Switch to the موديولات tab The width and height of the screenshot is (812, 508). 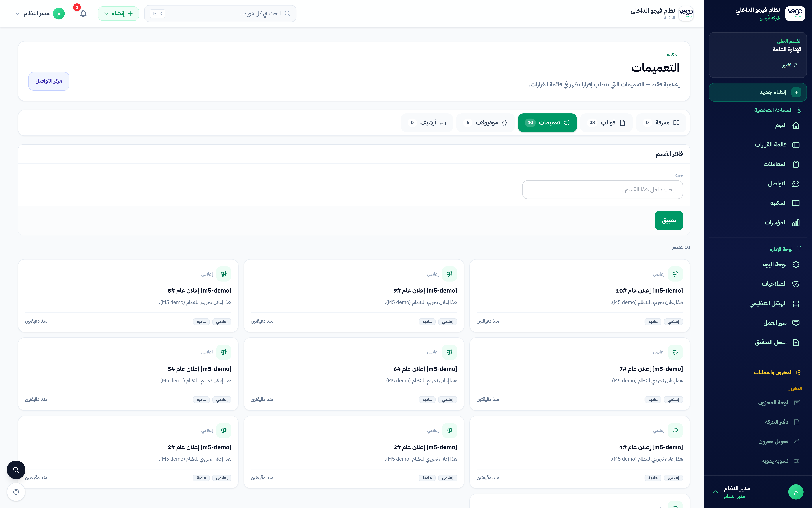tap(485, 123)
